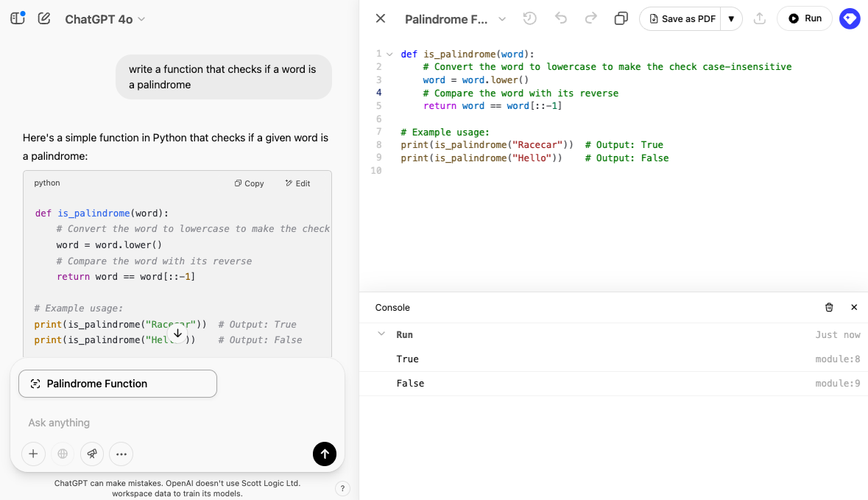
Task: Click the globe web search icon
Action: tap(63, 454)
